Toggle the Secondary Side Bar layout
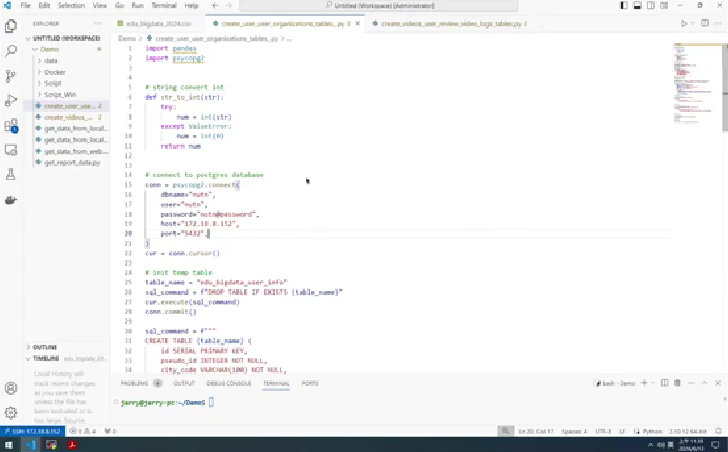The height and width of the screenshot is (452, 728). click(x=651, y=6)
